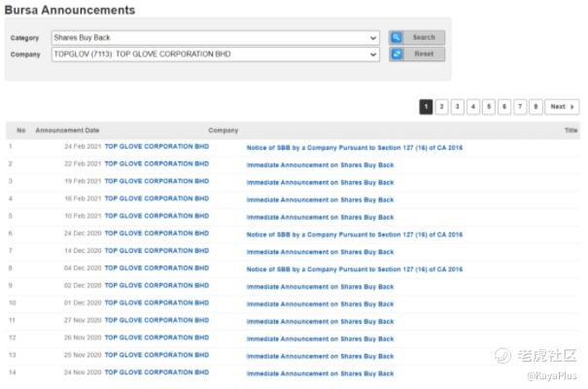This screenshot has height=389, width=588.
Task: Open the 22 Feb 2021 Immediate Announcement link
Action: (321, 165)
